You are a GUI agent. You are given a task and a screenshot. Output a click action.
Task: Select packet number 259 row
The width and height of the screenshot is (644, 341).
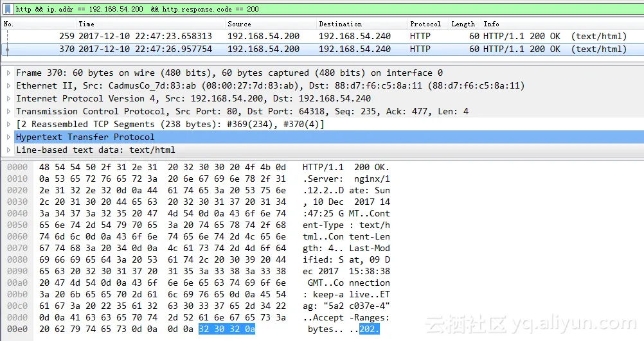coord(322,36)
